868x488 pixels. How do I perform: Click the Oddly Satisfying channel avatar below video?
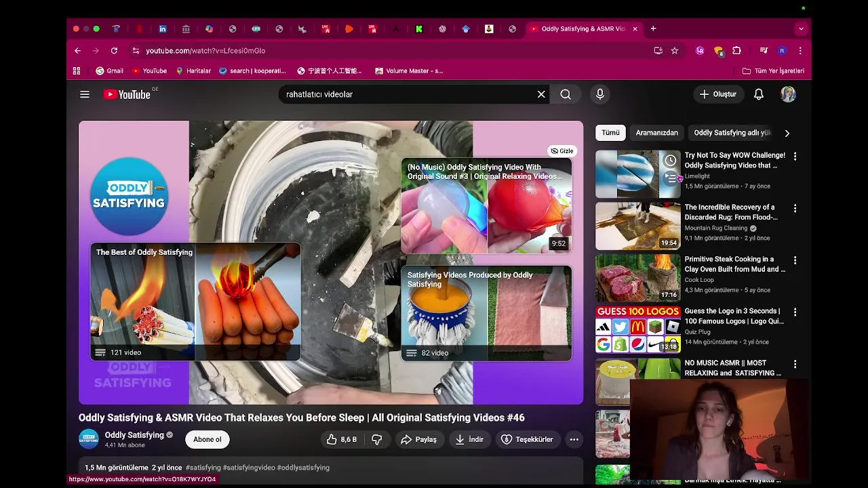click(89, 439)
